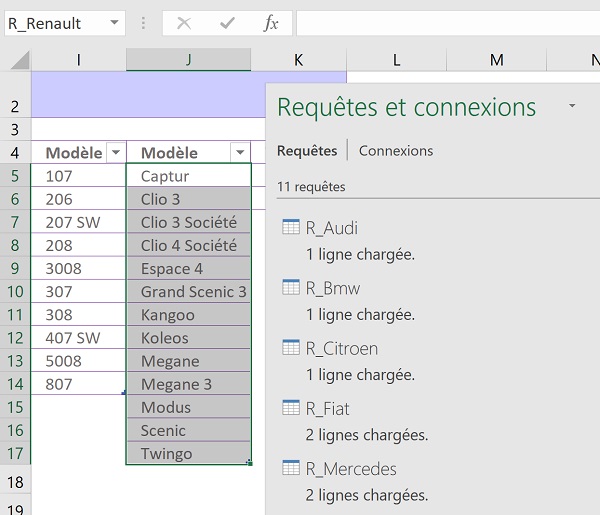Select column J header
600x515 pixels.
[x=189, y=60]
